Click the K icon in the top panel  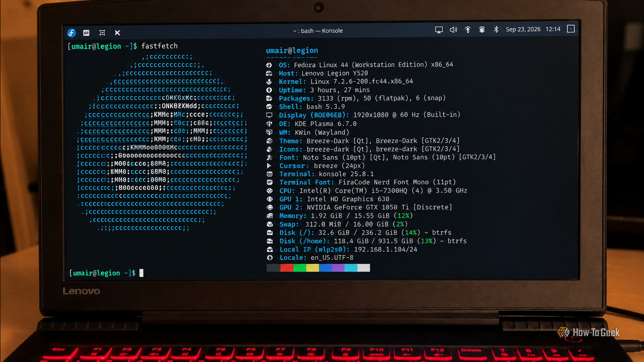(x=117, y=33)
